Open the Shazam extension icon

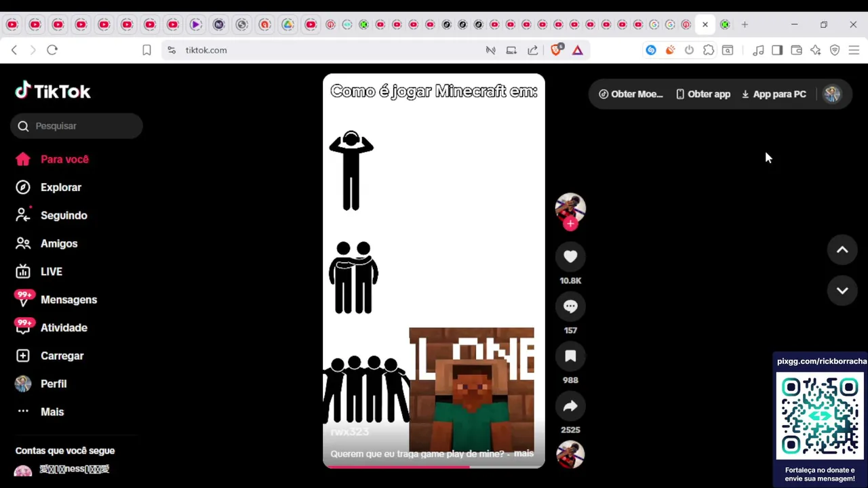[651, 50]
